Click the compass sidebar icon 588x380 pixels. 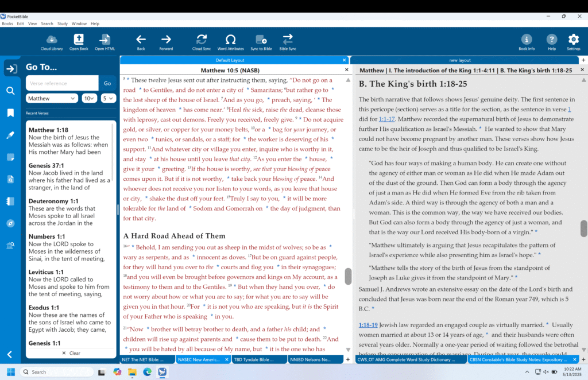coord(10,223)
